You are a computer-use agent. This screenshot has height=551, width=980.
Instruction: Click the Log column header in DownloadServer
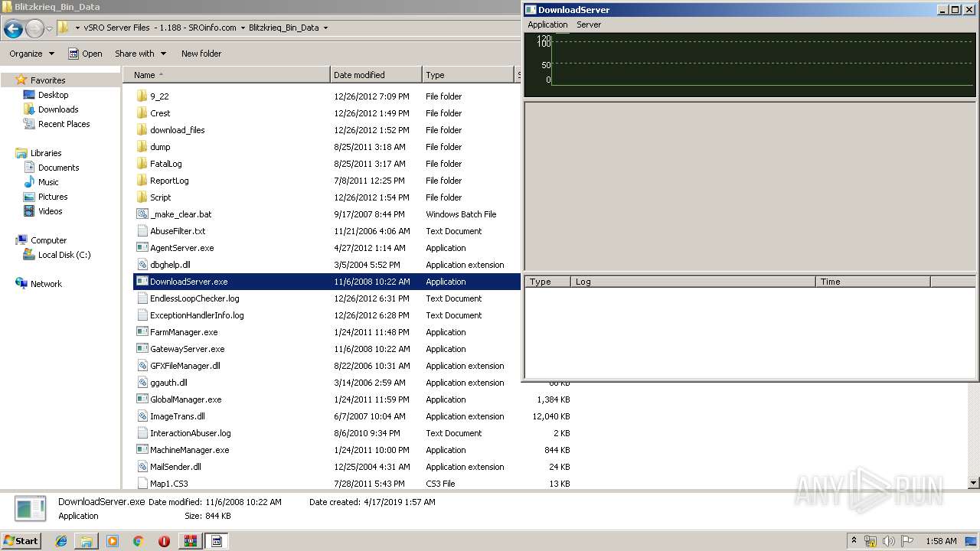[x=694, y=282]
